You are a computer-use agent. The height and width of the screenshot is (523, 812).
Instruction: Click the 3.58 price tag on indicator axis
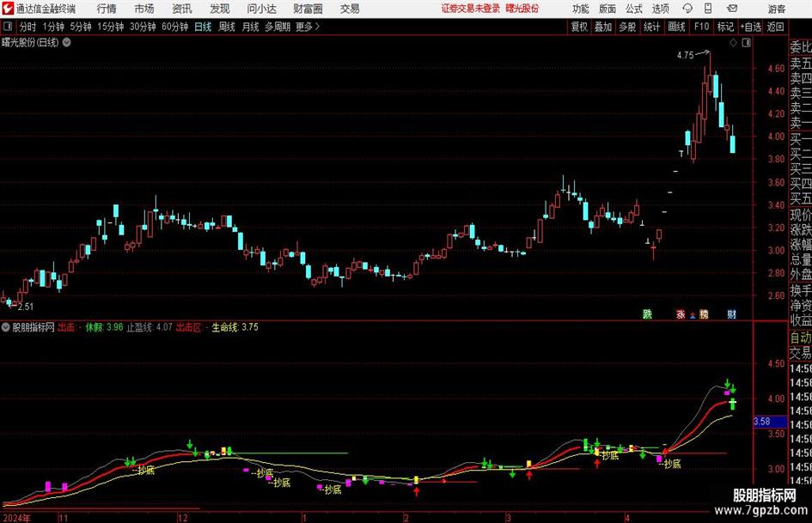(770, 422)
